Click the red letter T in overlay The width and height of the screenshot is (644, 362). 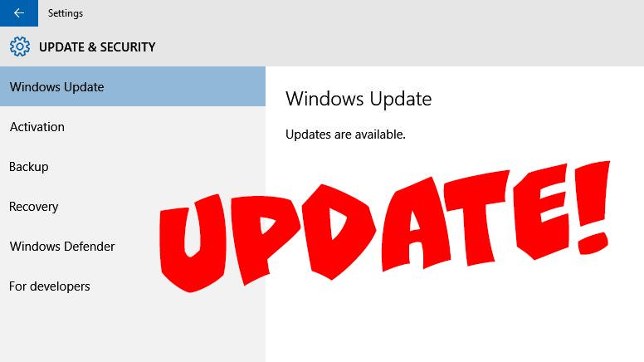(476, 218)
